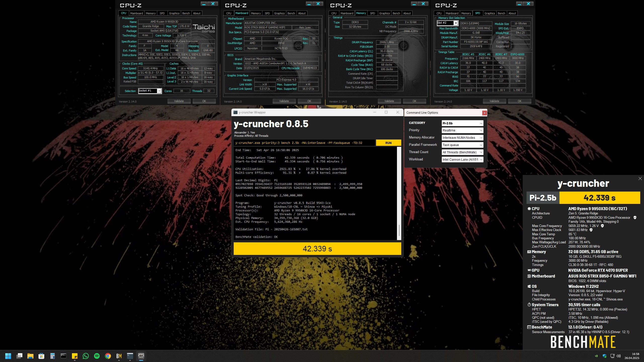Open Bench tab in first CPU-Z window
The image size is (644, 362).
click(x=186, y=13)
